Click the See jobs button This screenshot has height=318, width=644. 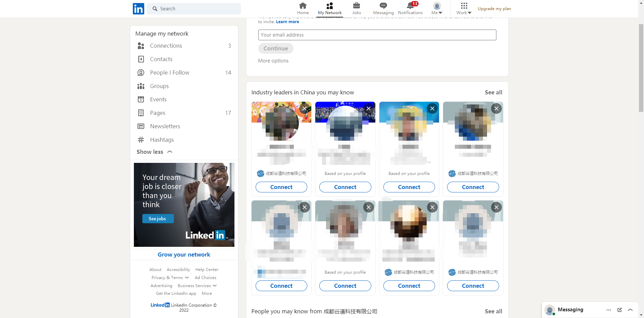[x=157, y=219]
